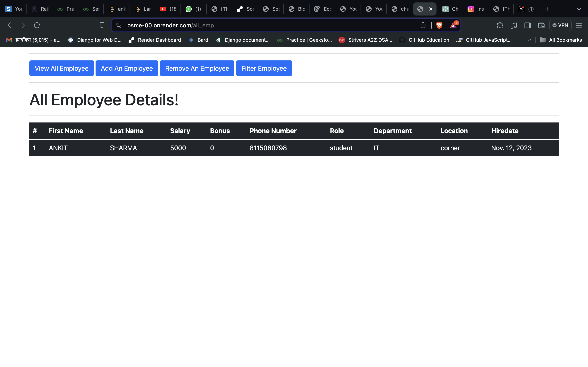This screenshot has height=367, width=588.
Task: Open Render Dashboard bookmark
Action: [155, 40]
